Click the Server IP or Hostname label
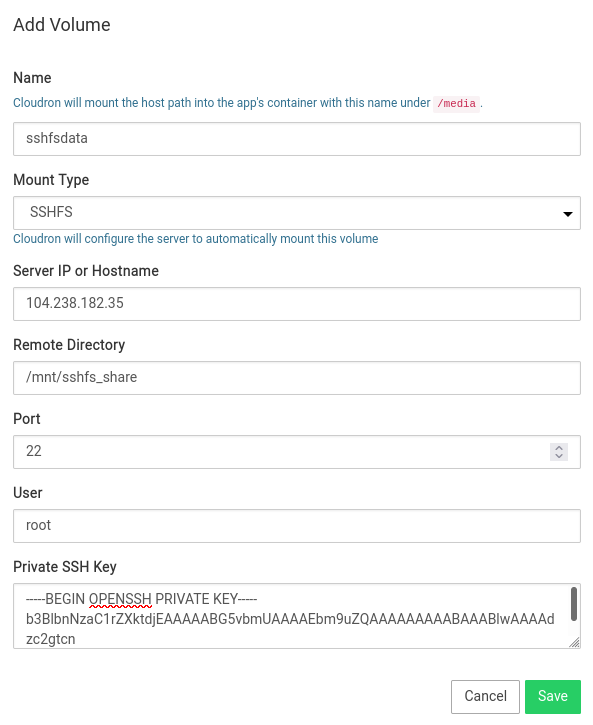The width and height of the screenshot is (593, 725). 86,271
